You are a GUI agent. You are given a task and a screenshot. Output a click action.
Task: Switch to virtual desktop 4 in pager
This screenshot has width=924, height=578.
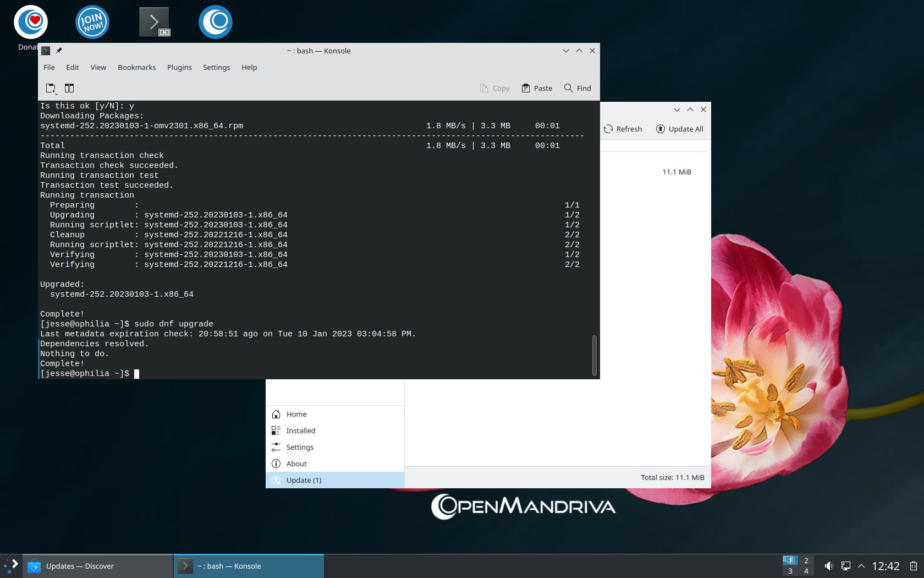point(806,571)
